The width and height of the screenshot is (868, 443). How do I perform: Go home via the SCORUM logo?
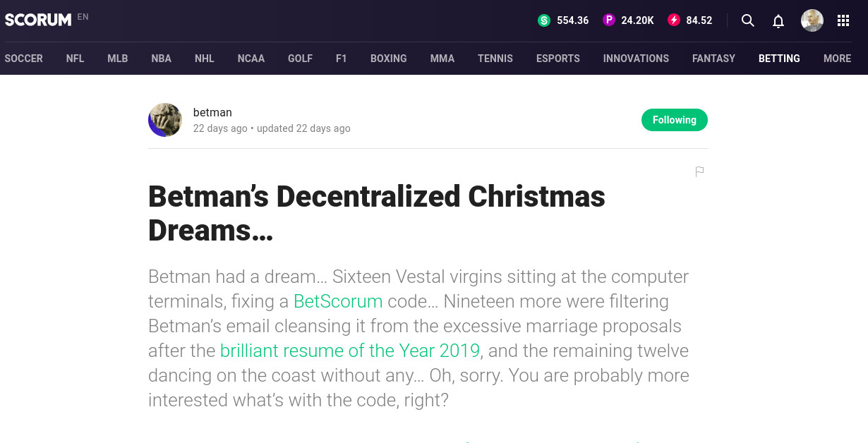[37, 20]
